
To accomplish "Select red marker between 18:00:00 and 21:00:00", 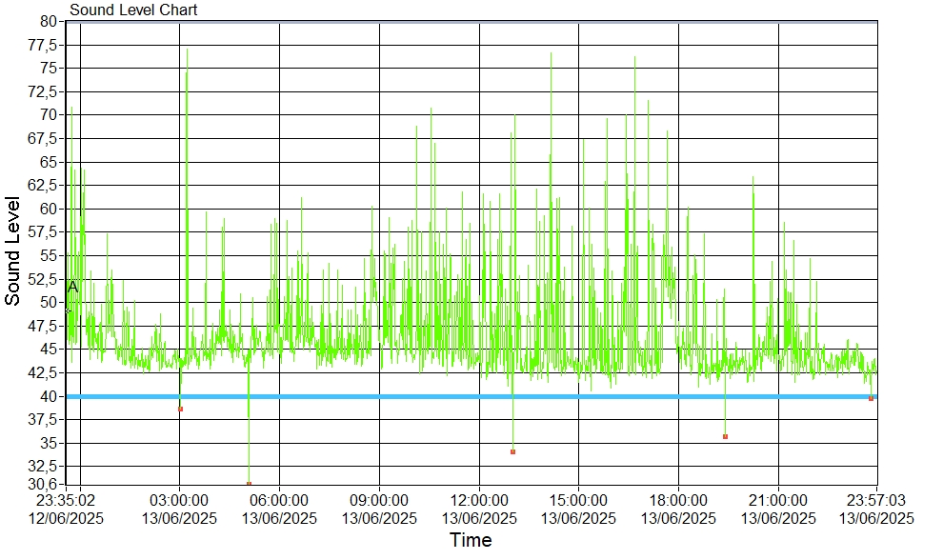I will click(725, 436).
